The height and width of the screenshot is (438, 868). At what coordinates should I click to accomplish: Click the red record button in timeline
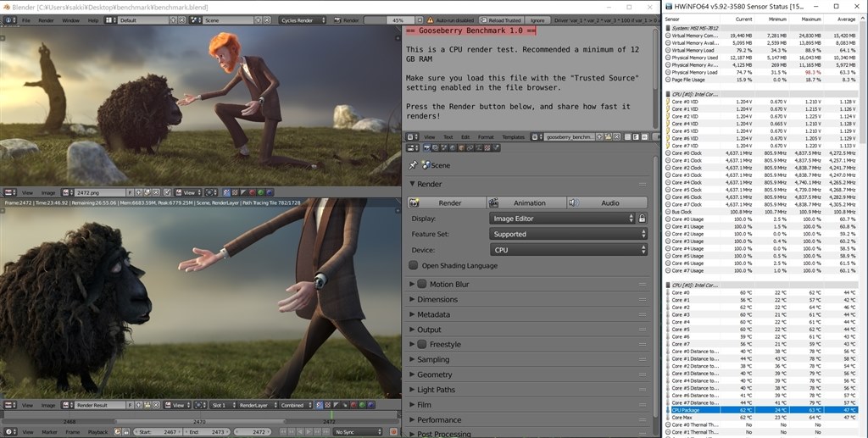tap(393, 432)
